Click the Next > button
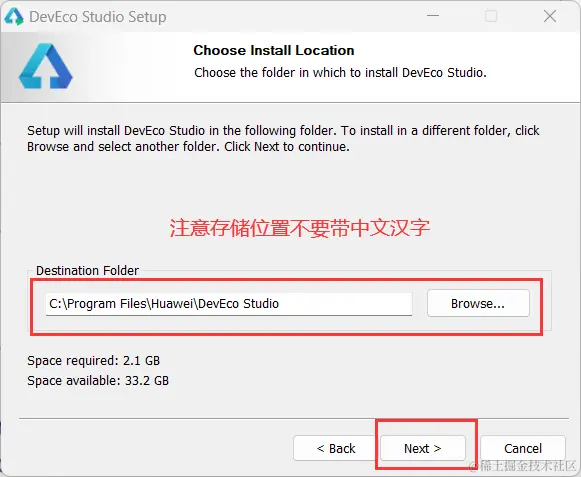581x477 pixels. [423, 448]
